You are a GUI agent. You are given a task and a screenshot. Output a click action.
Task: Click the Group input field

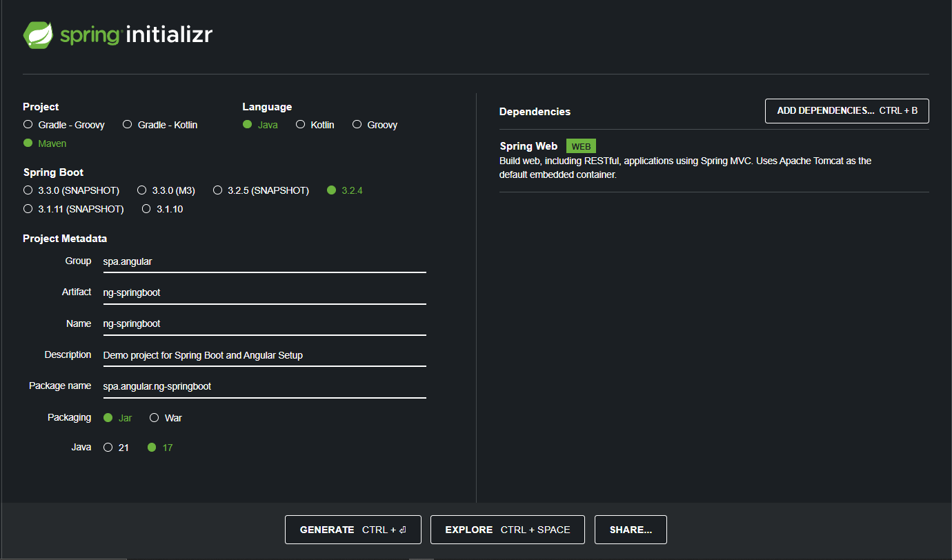coord(264,261)
